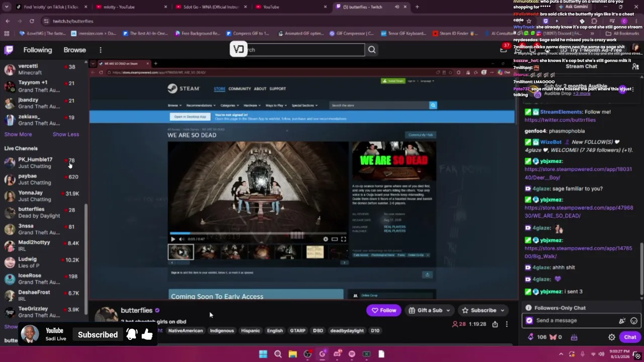The width and height of the screenshot is (644, 362).
Task: Play the Steam game trailer
Action: click(173, 239)
